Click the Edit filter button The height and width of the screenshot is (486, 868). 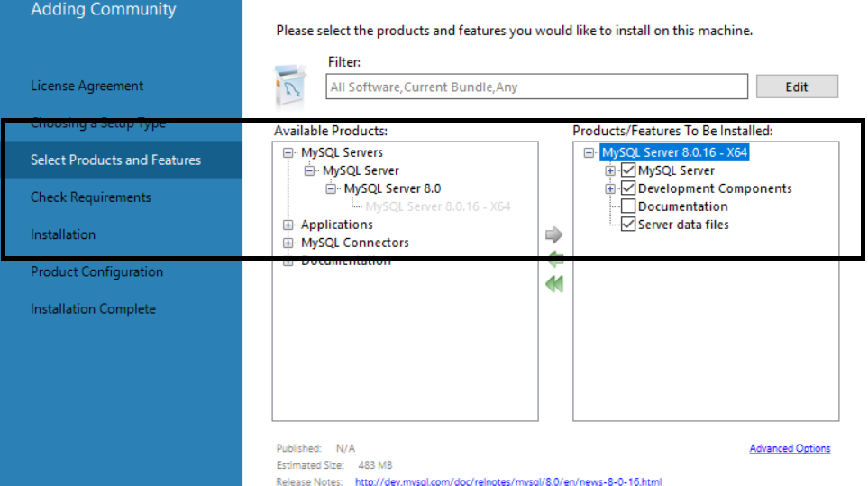coord(797,87)
